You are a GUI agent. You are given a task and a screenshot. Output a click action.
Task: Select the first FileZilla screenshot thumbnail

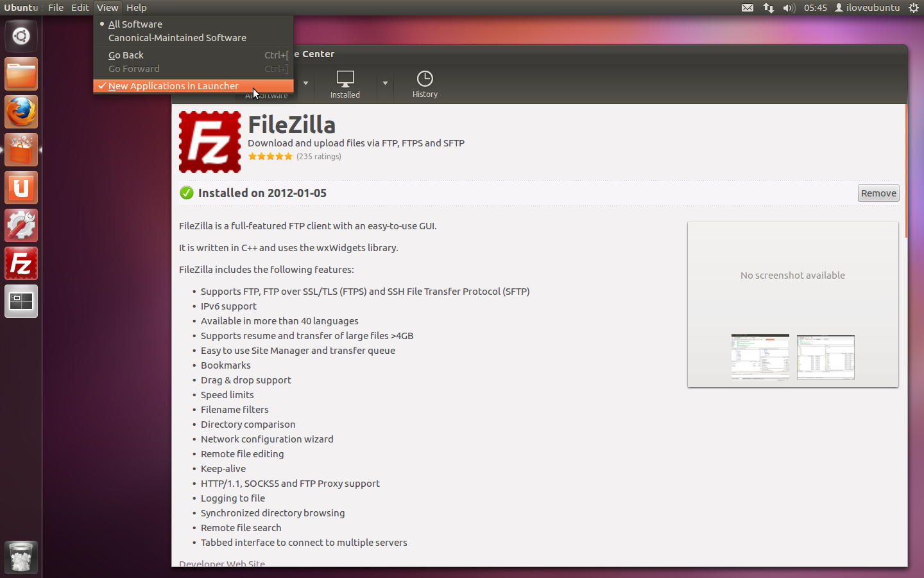click(x=760, y=357)
